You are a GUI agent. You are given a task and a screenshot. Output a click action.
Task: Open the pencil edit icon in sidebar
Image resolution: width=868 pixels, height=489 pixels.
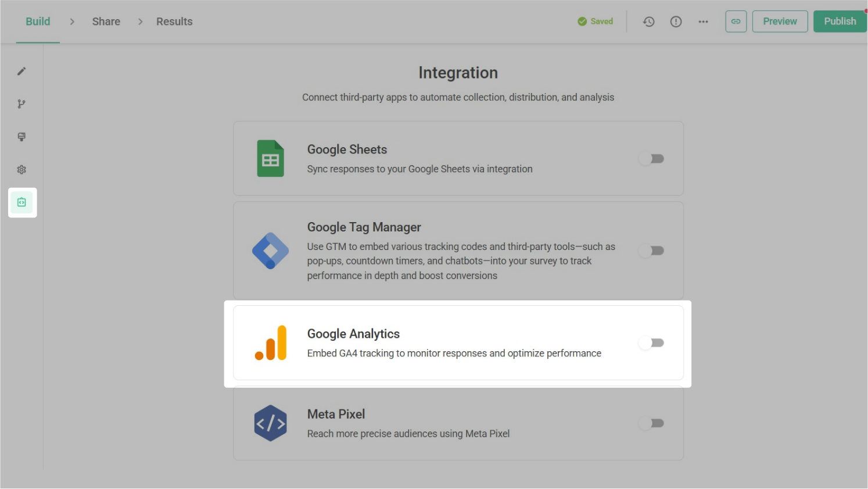tap(21, 71)
